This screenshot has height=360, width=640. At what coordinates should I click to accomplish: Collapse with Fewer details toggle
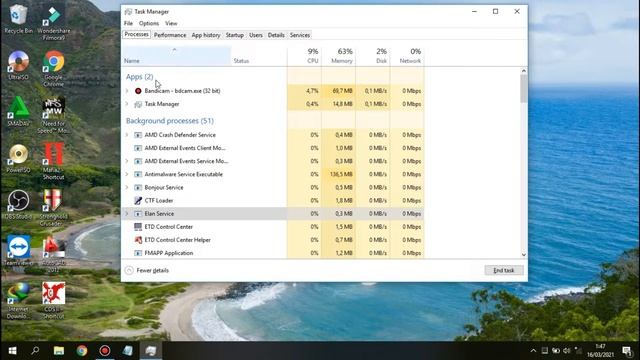(147, 270)
